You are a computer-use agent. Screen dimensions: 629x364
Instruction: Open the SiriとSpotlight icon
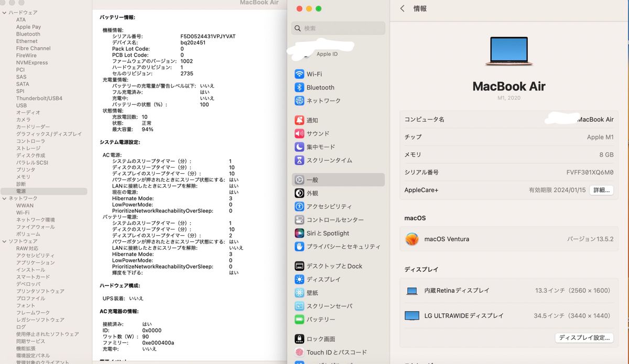[x=299, y=233]
